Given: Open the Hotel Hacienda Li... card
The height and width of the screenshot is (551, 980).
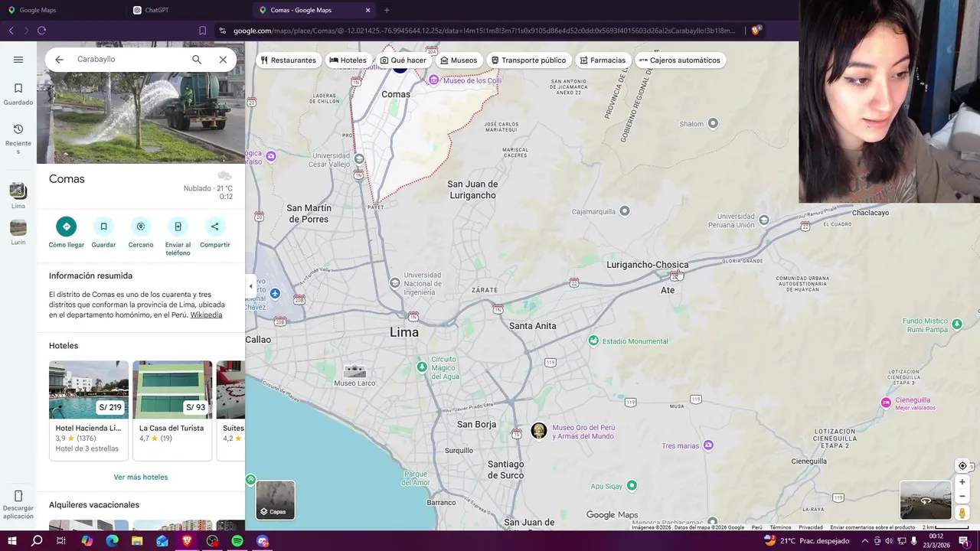Looking at the screenshot, I should pos(89,410).
